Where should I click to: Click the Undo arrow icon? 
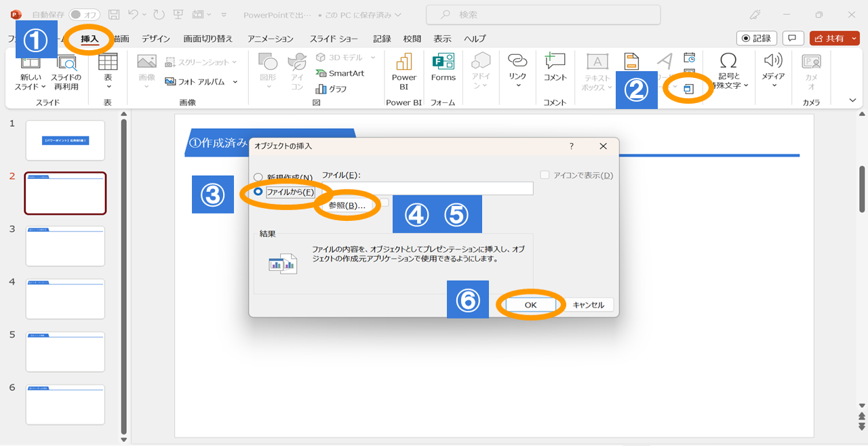tap(134, 14)
